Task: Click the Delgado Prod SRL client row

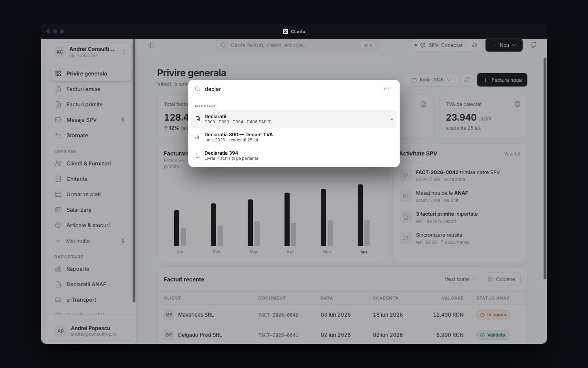Action: click(x=342, y=335)
